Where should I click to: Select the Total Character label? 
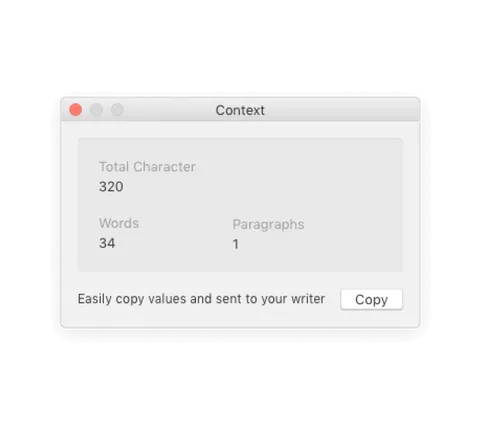click(x=147, y=167)
